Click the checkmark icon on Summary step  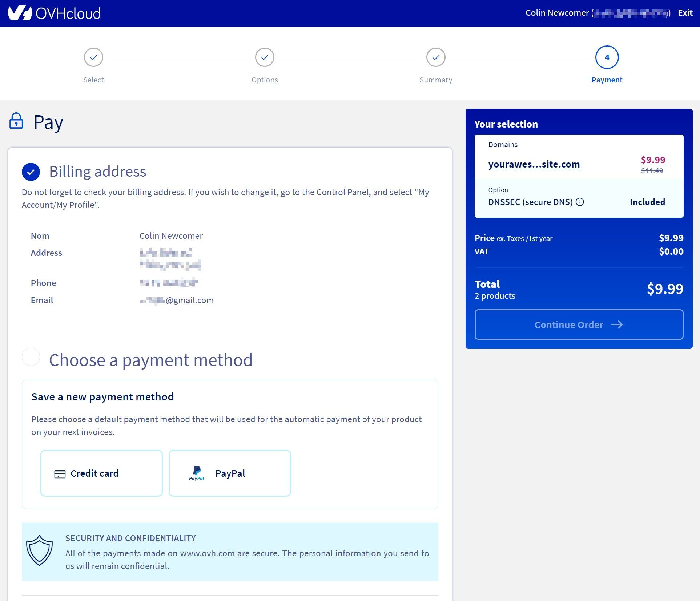[x=436, y=57]
